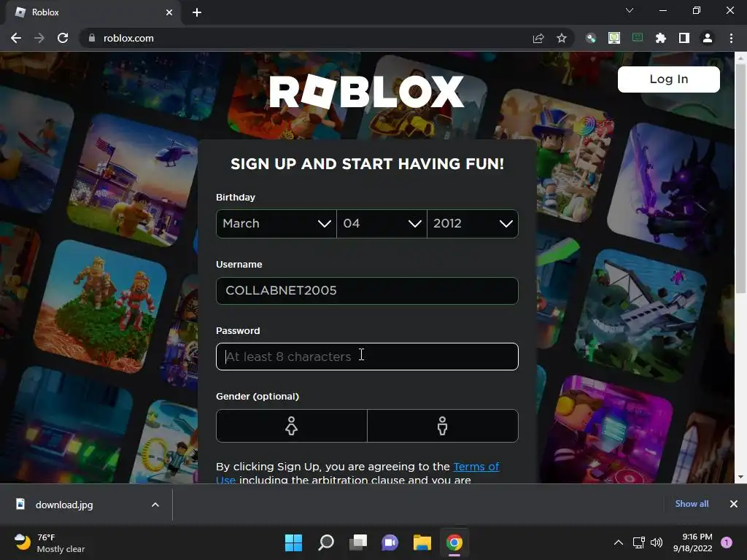
Task: Open the downloaded download.jpg file
Action: 64,505
